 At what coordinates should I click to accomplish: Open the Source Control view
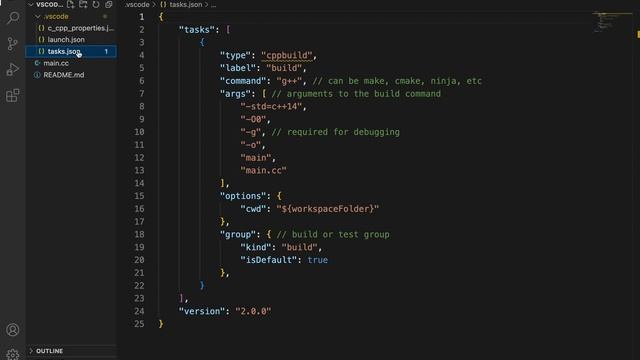click(13, 43)
